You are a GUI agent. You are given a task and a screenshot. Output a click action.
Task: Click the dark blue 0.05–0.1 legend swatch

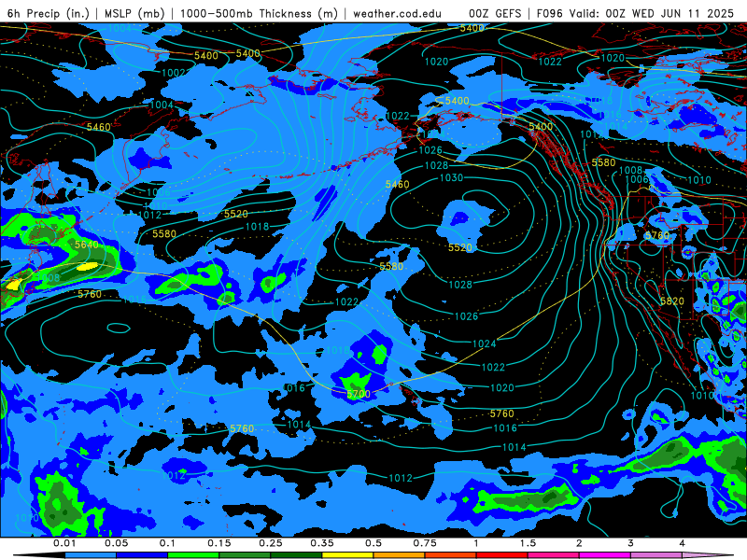tap(142, 555)
